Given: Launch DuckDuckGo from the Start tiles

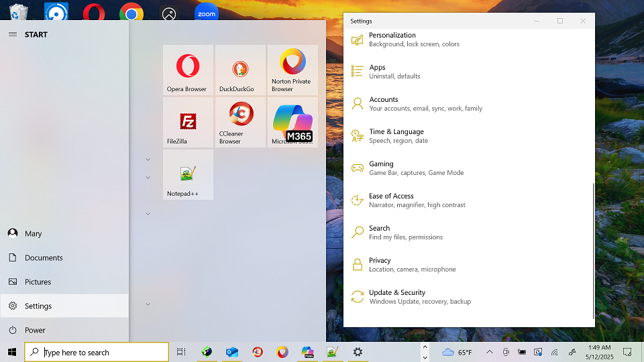Looking at the screenshot, I should (x=240, y=70).
